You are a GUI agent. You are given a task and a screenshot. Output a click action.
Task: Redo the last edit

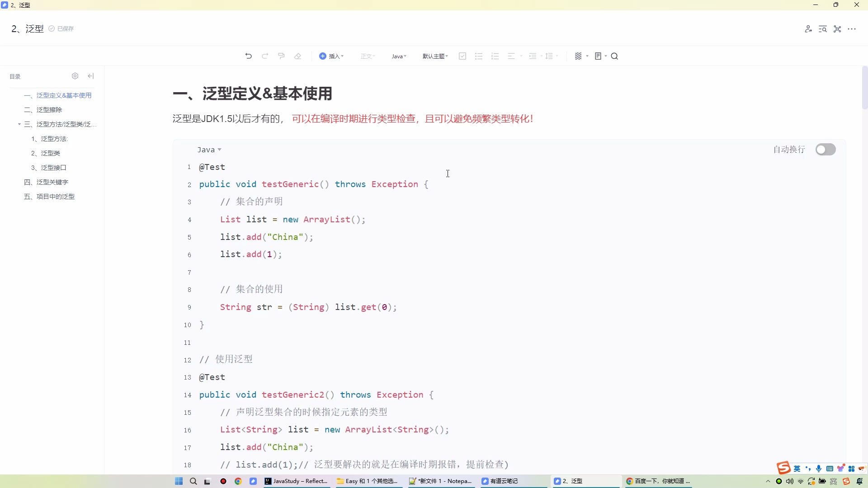265,56
